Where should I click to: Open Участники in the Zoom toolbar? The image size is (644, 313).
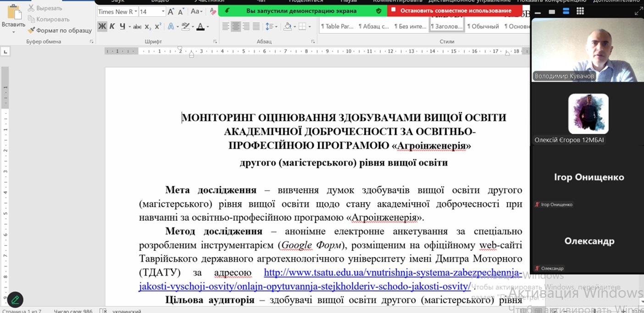(x=209, y=1)
